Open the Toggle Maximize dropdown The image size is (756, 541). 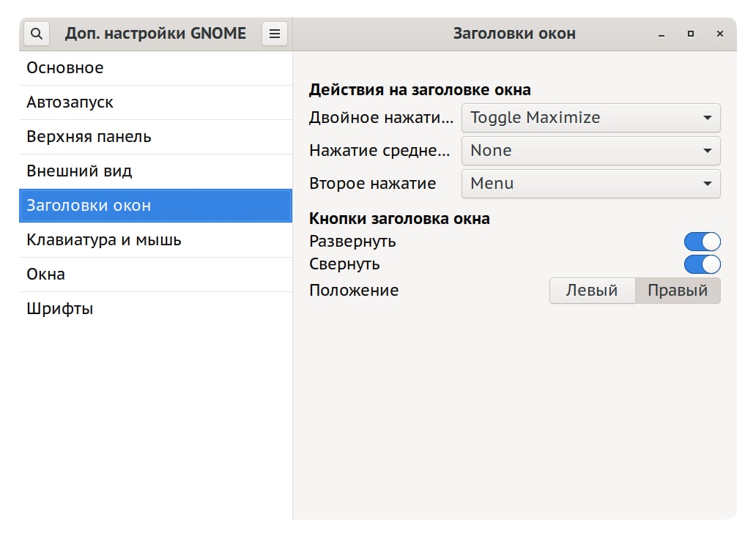590,118
